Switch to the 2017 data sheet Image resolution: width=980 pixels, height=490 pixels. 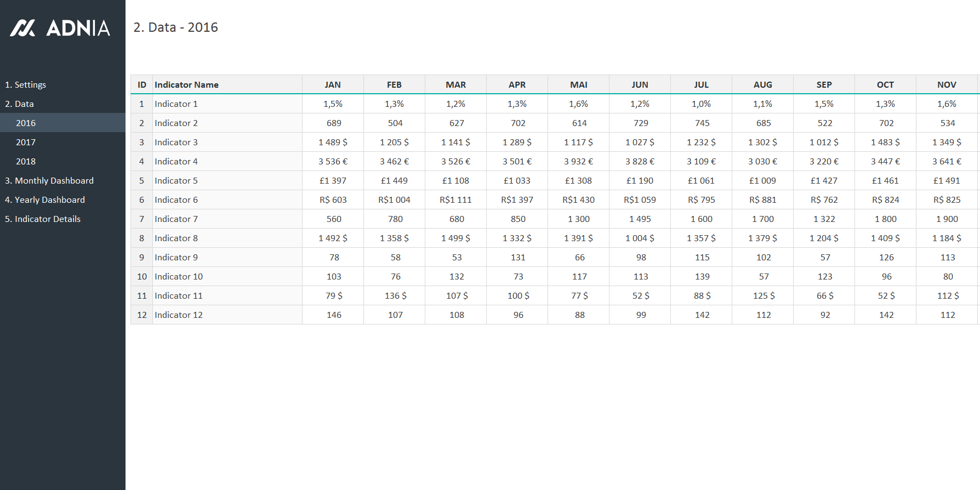[x=26, y=142]
